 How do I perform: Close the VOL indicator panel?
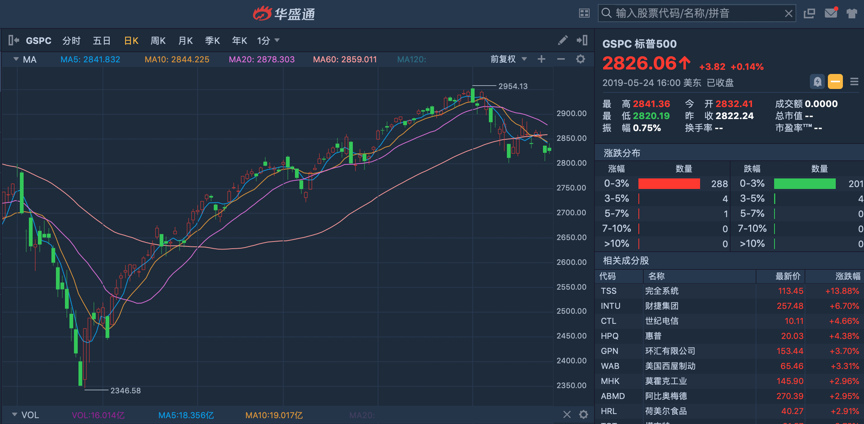tap(566, 414)
